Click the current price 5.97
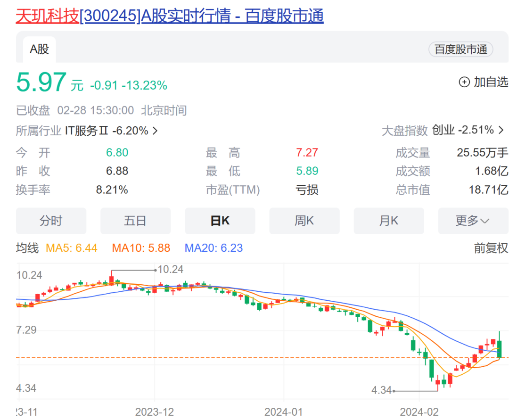 pyautogui.click(x=41, y=82)
